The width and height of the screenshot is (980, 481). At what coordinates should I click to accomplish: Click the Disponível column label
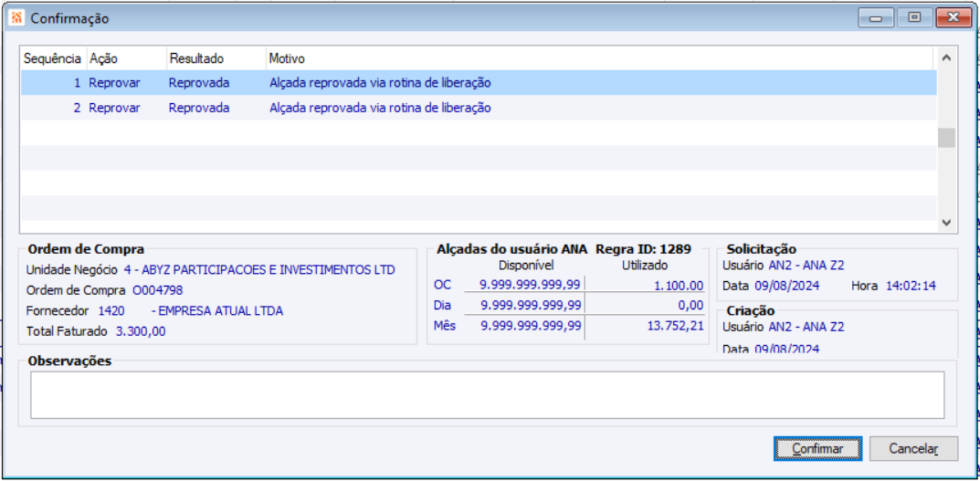point(526,266)
